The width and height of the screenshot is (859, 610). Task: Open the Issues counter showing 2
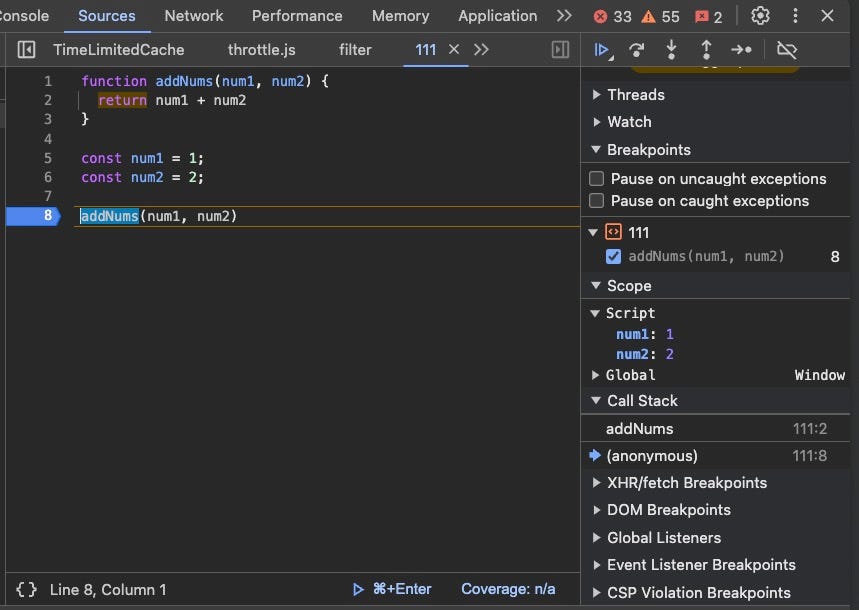click(x=703, y=16)
